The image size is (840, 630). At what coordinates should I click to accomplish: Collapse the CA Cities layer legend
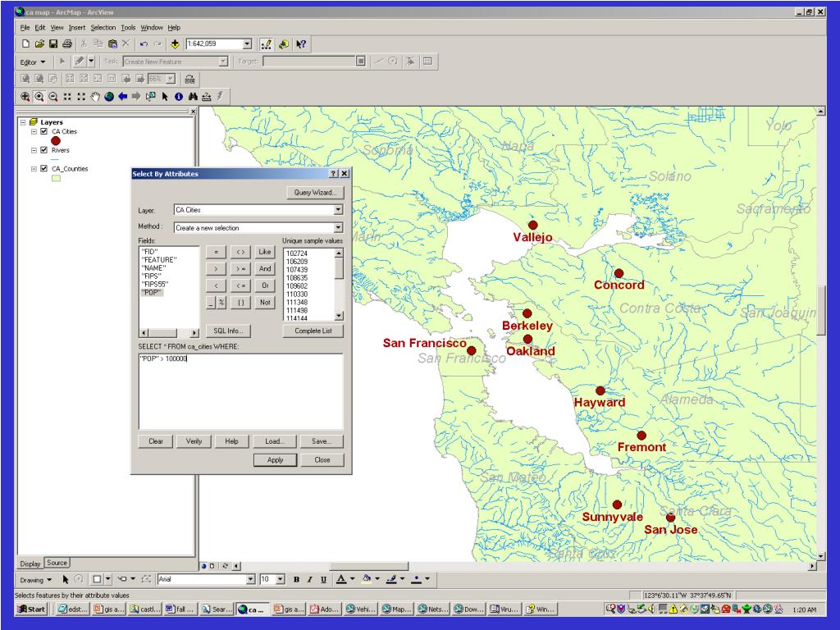34,131
